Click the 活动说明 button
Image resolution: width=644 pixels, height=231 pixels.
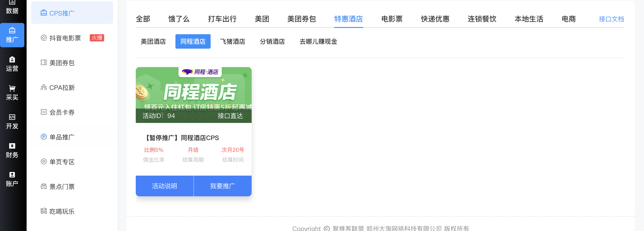[x=165, y=186]
